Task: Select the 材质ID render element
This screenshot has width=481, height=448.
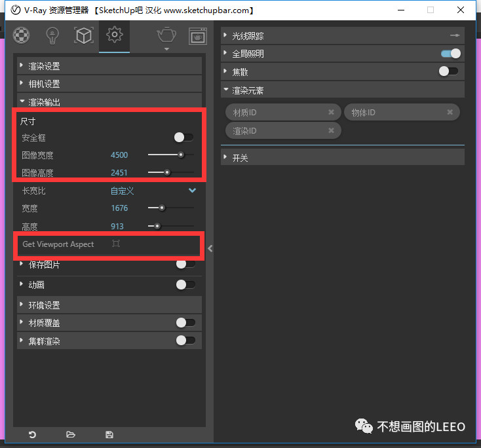Action: tap(283, 112)
